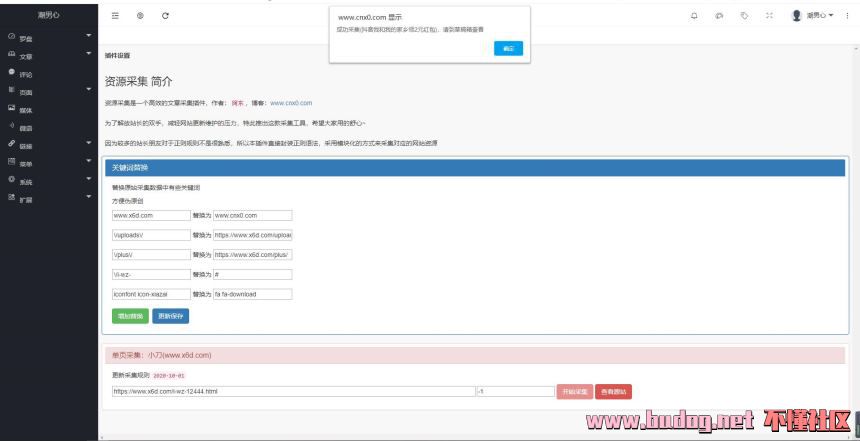Viewport: 860px width, 441px height.
Task: Open the vertical three-dot more menu
Action: click(x=847, y=16)
